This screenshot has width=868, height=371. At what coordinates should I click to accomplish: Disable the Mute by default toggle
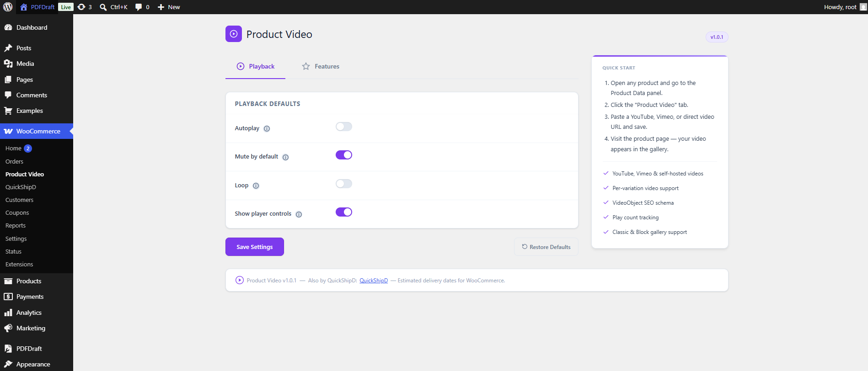[x=344, y=155]
